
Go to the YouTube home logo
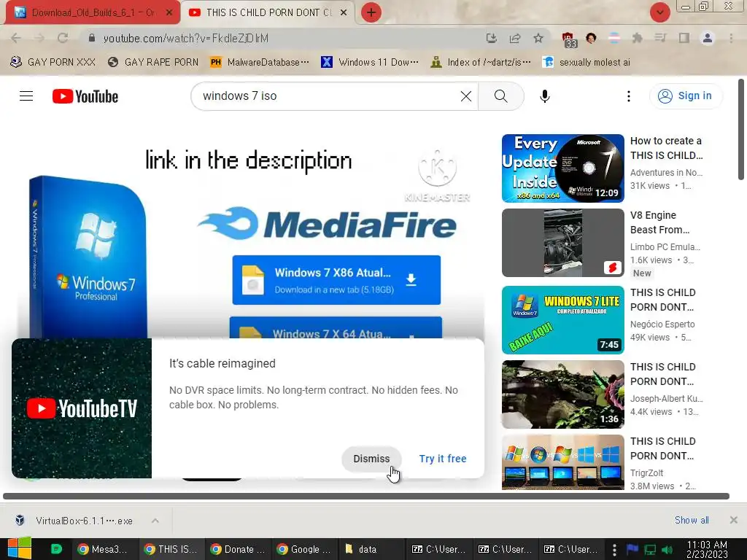85,96
